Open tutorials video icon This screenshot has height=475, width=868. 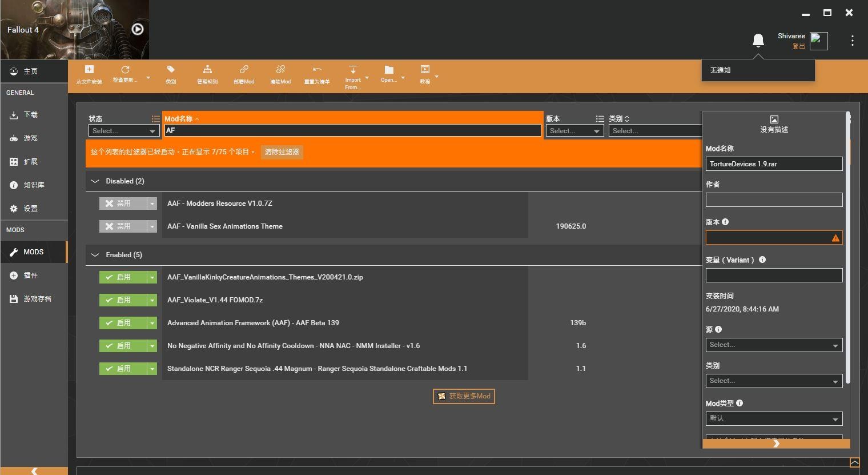pos(425,69)
